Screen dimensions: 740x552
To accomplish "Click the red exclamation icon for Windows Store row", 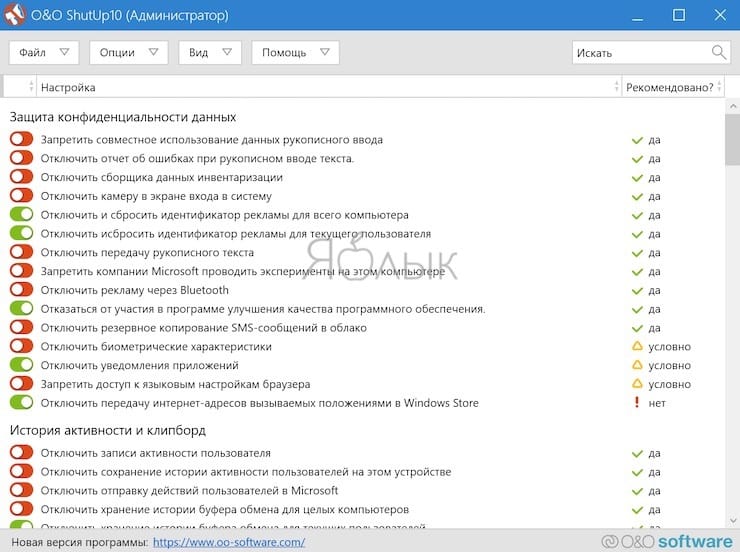I will click(637, 402).
